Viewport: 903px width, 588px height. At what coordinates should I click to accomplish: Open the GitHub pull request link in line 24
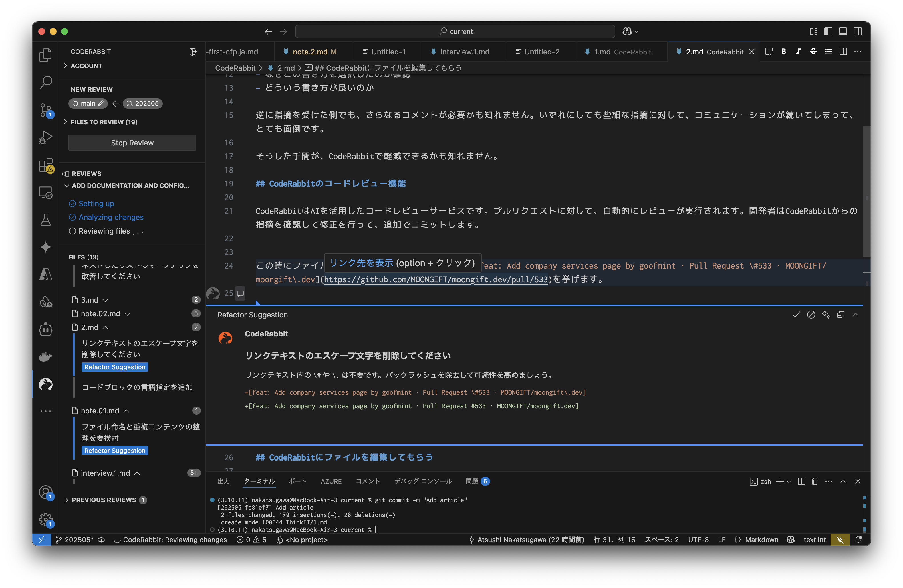tap(436, 280)
